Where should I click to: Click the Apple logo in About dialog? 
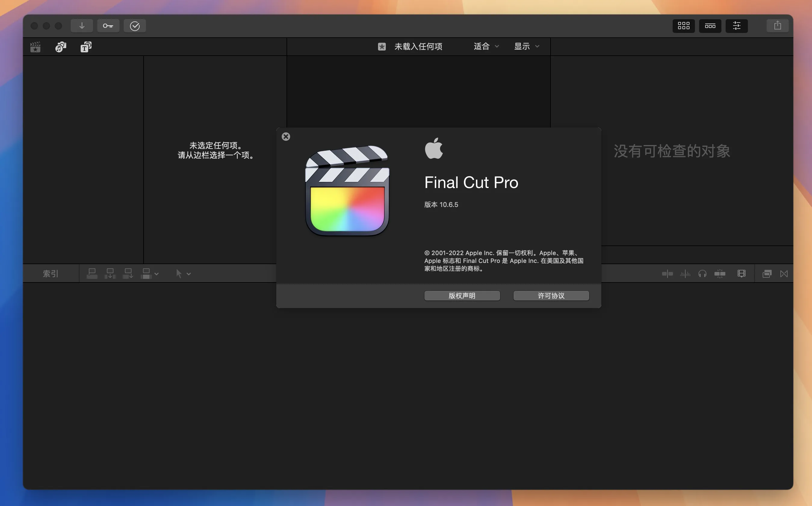pyautogui.click(x=434, y=148)
